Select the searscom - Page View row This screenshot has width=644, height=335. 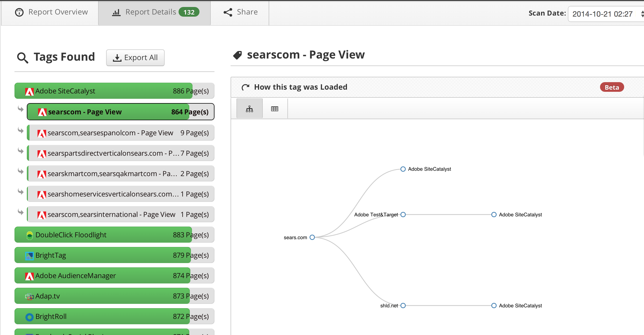click(x=121, y=112)
